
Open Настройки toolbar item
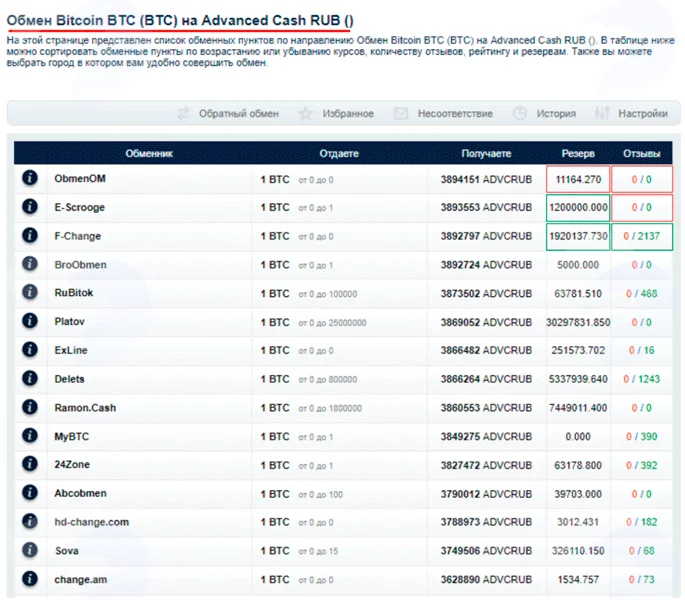(x=643, y=114)
